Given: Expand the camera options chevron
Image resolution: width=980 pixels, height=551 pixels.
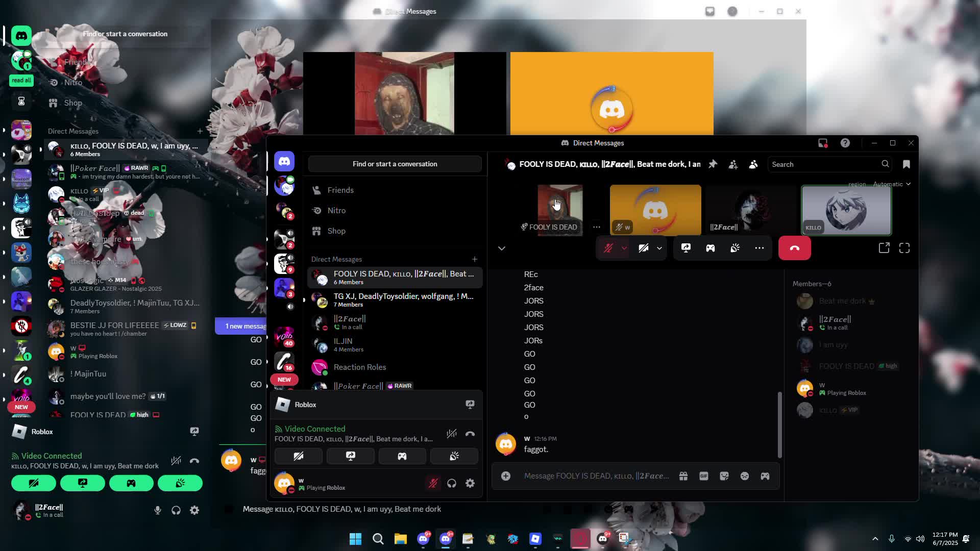Looking at the screenshot, I should [x=659, y=248].
